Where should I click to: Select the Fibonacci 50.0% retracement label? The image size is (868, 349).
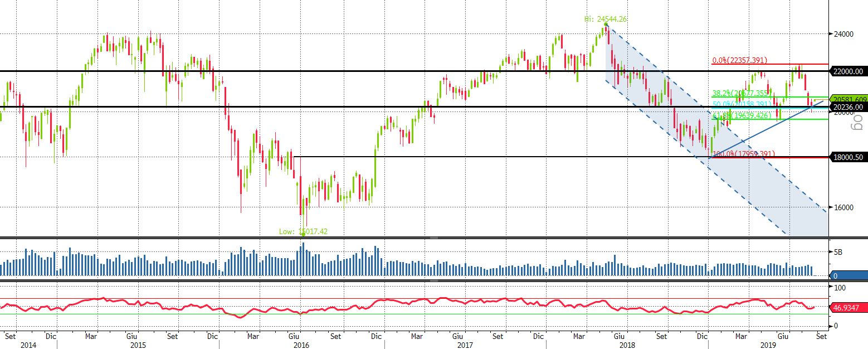pyautogui.click(x=742, y=104)
